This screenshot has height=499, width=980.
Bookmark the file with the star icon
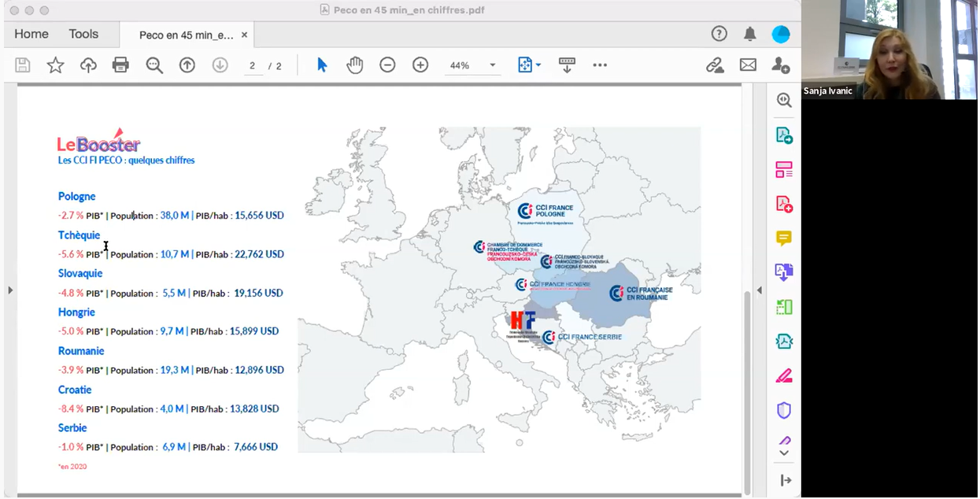click(x=55, y=65)
